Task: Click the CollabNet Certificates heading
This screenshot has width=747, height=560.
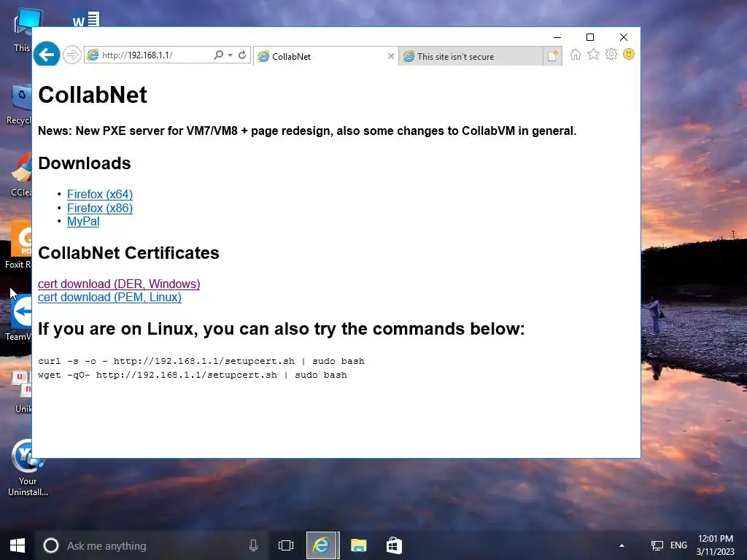Action: pos(128,253)
